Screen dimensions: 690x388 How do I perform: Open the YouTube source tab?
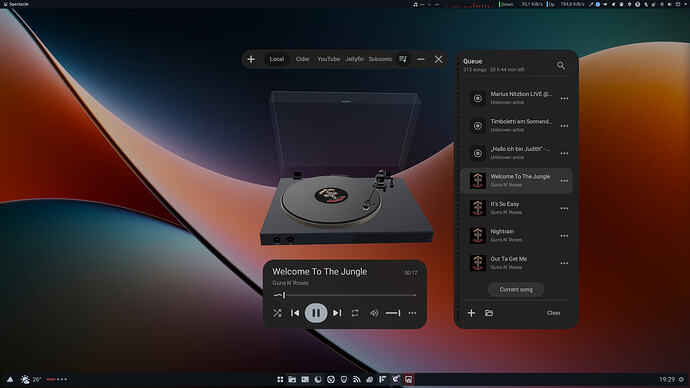pos(328,59)
